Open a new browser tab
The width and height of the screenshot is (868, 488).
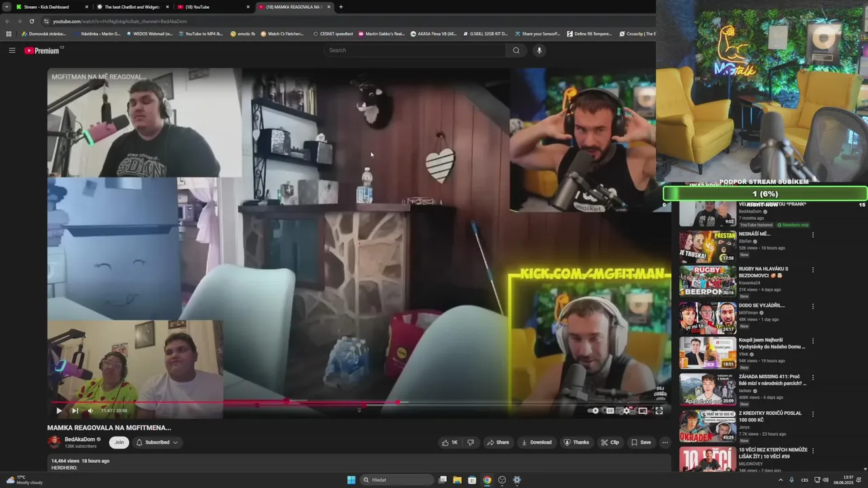[x=340, y=7]
